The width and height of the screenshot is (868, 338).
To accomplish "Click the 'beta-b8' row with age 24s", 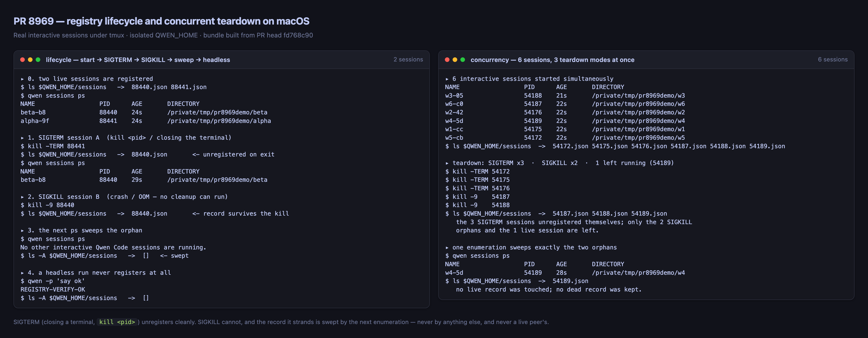I will [x=144, y=112].
